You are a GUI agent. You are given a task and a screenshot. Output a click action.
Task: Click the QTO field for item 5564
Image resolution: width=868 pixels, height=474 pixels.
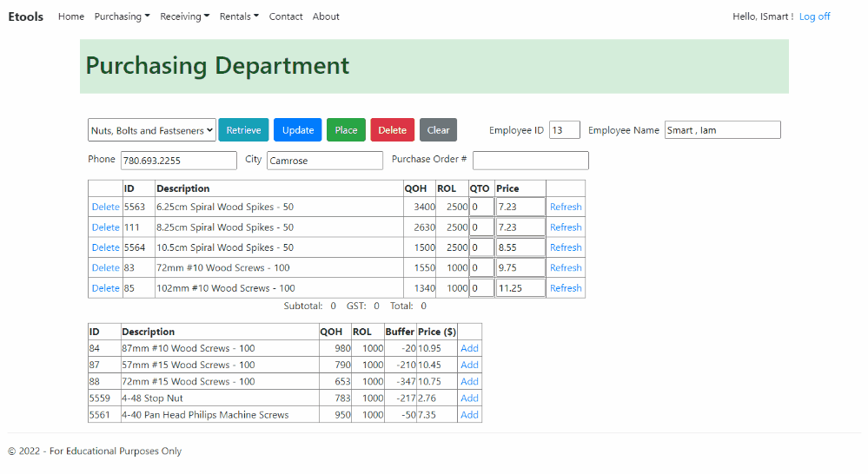click(x=481, y=247)
